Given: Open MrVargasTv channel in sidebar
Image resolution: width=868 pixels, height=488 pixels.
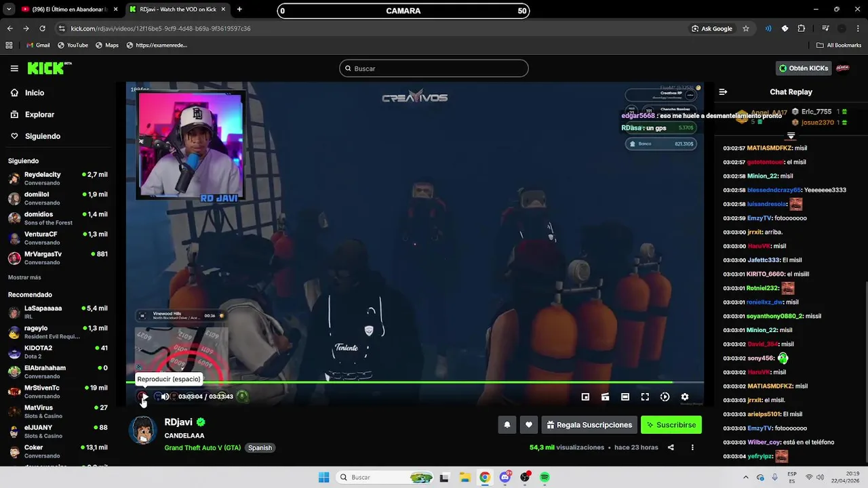Looking at the screenshot, I should (58, 258).
